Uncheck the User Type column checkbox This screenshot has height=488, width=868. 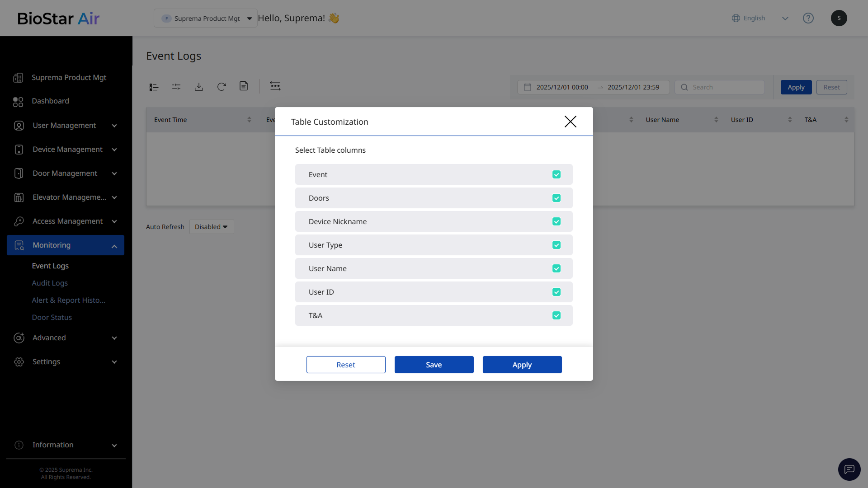tap(557, 245)
